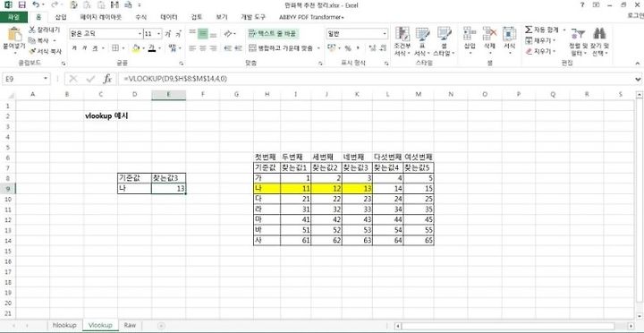This screenshot has width=644, height=333.
Task: Switch to Formulas (수식) tab
Action: pyautogui.click(x=141, y=17)
